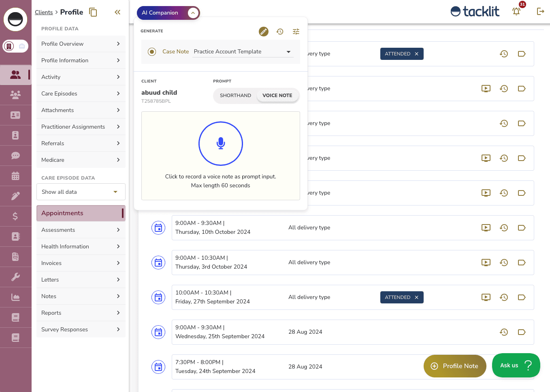Click the Clients breadcrumb link
The width and height of the screenshot is (550, 392).
44,13
